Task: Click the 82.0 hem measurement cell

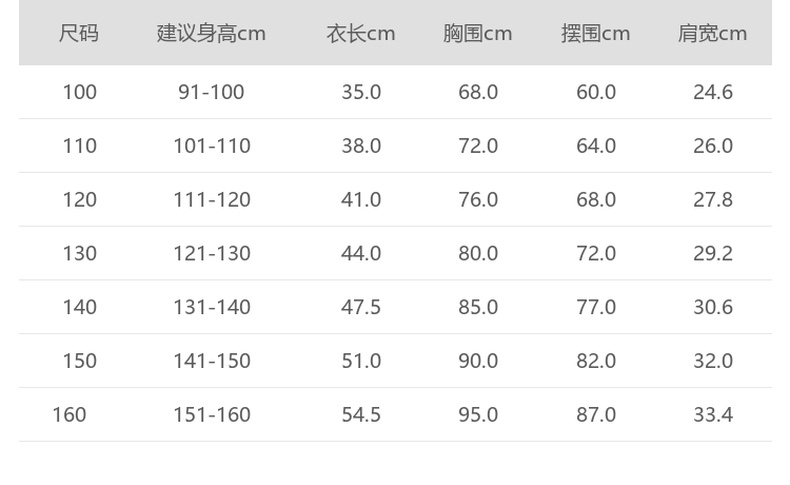Action: 596,361
